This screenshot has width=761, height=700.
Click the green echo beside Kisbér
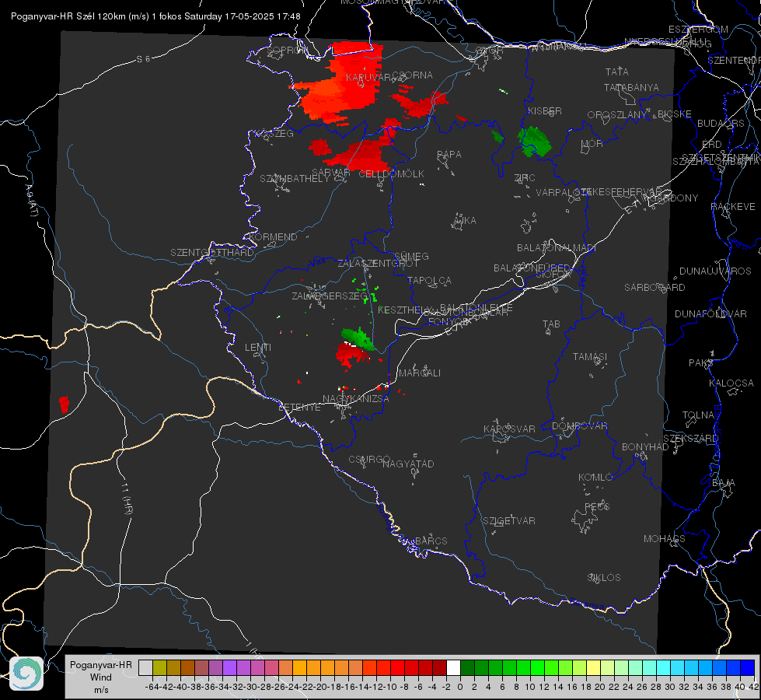coord(534,142)
